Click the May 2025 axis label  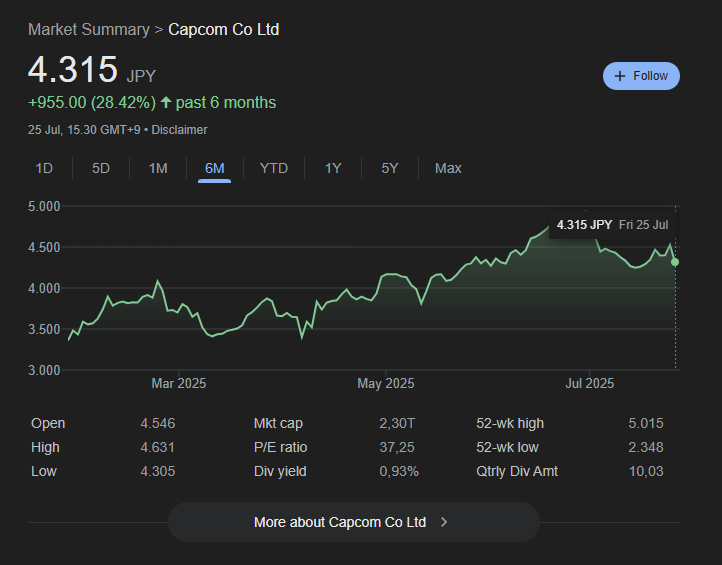[386, 383]
